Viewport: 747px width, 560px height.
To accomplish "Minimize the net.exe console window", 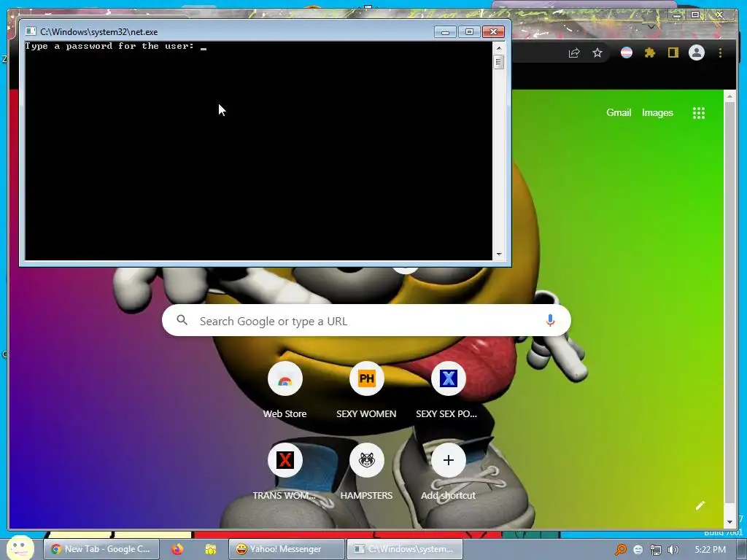I will point(446,32).
